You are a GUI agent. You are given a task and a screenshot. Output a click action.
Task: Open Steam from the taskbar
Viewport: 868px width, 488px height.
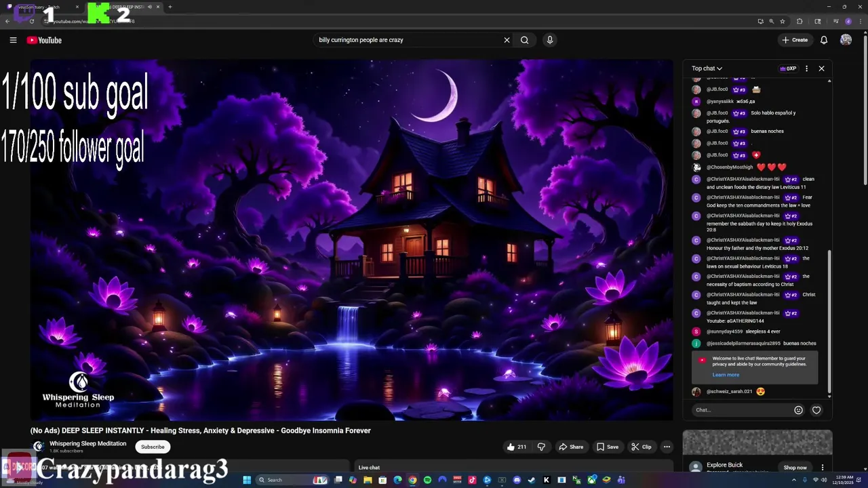click(532, 480)
